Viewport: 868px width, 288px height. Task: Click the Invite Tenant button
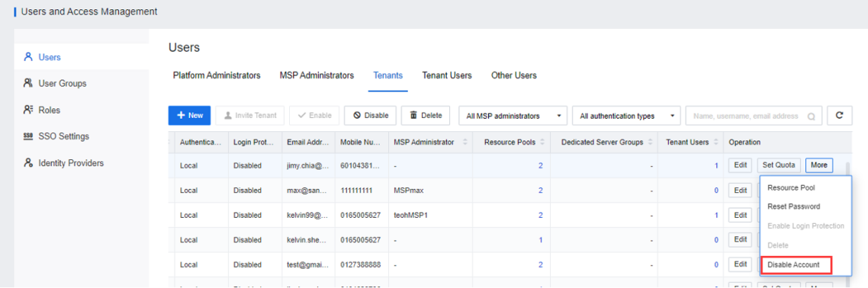(249, 116)
